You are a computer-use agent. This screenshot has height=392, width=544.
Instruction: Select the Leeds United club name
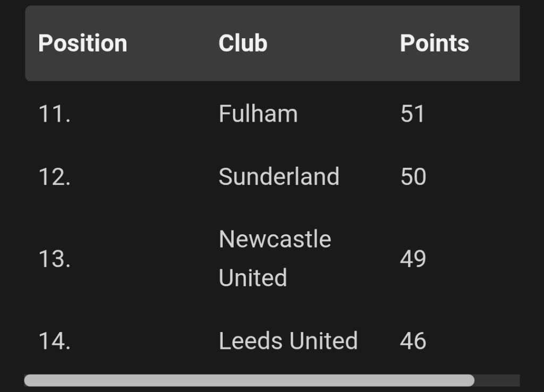click(x=288, y=340)
